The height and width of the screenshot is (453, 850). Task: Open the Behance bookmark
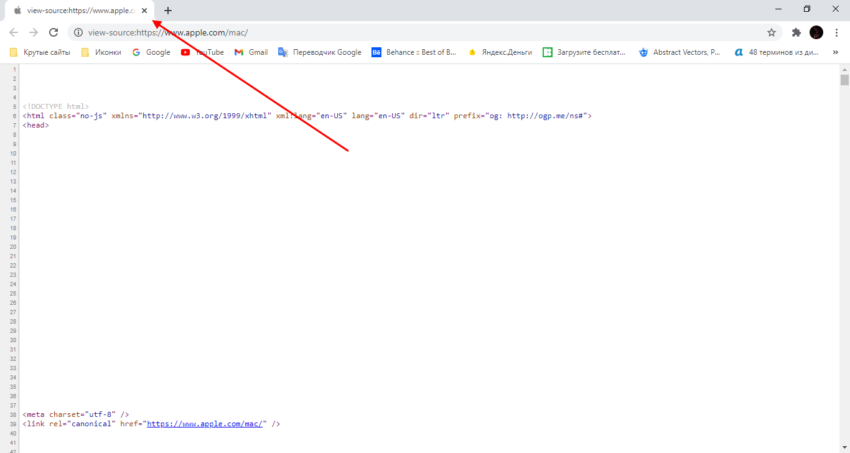click(413, 52)
